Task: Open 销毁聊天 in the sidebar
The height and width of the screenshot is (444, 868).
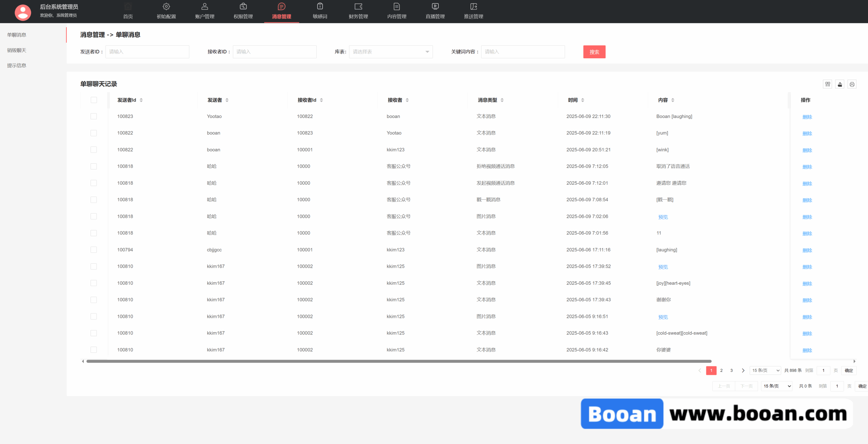Action: tap(17, 50)
